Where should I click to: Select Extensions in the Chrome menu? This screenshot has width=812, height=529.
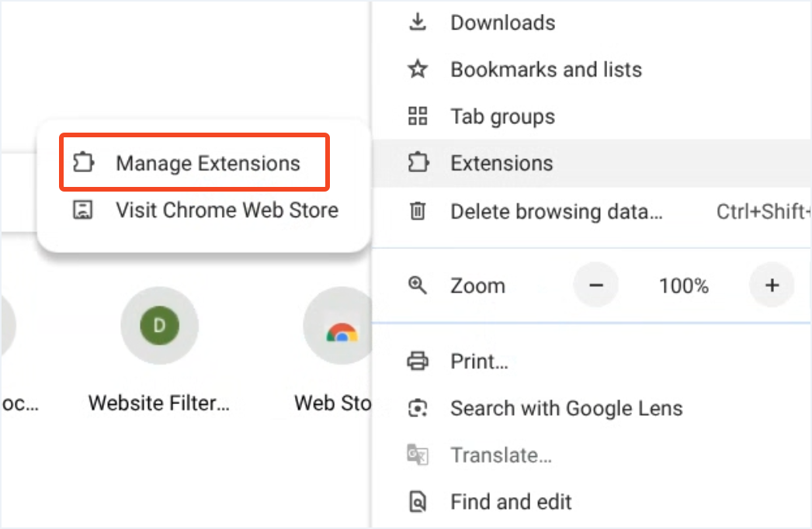(592, 163)
